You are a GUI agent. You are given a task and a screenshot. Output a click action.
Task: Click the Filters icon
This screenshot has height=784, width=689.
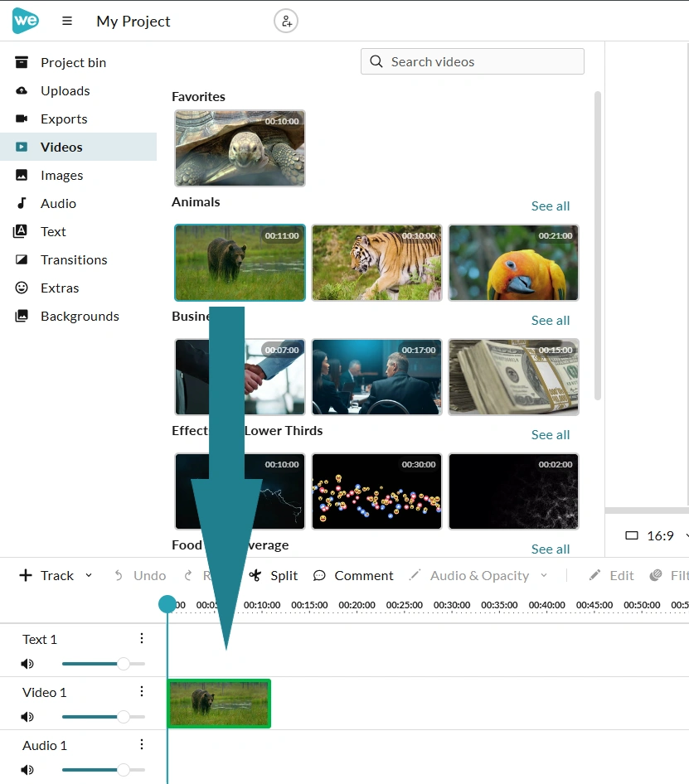(x=656, y=575)
